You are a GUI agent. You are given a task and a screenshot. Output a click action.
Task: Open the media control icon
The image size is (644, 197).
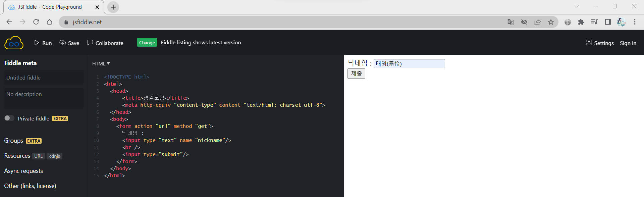594,22
